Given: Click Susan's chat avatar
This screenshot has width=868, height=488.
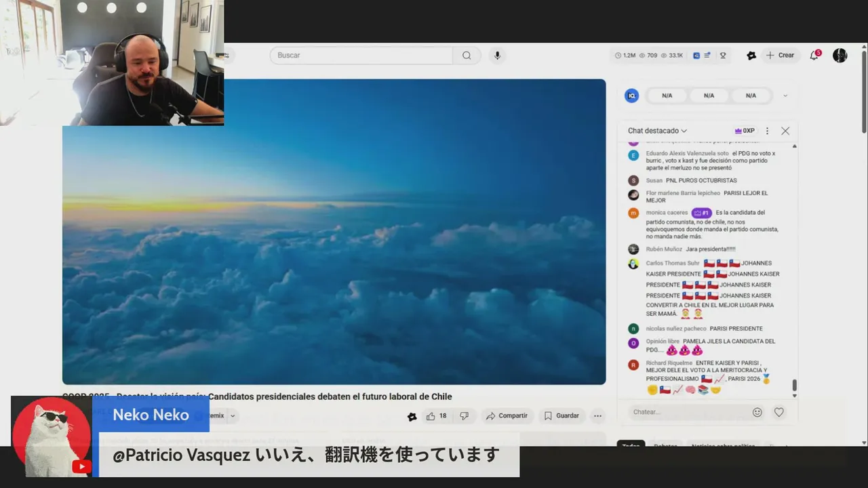Looking at the screenshot, I should (633, 180).
